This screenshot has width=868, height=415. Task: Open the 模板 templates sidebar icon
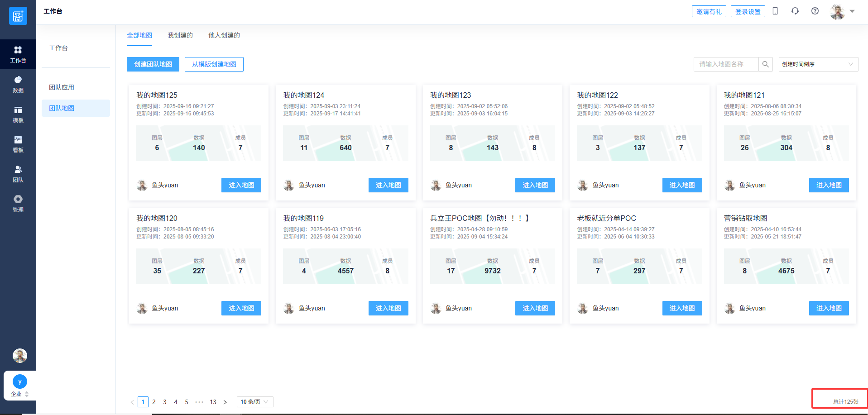(x=18, y=114)
